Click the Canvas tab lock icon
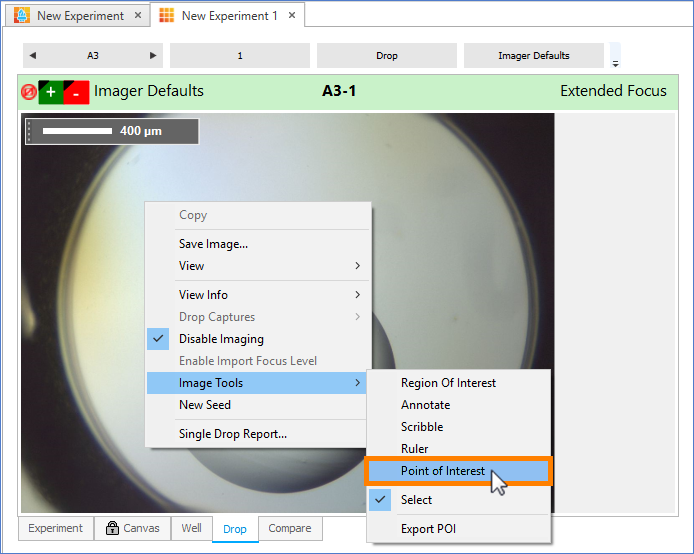Screen dimensions: 694x554 pyautogui.click(x=112, y=528)
